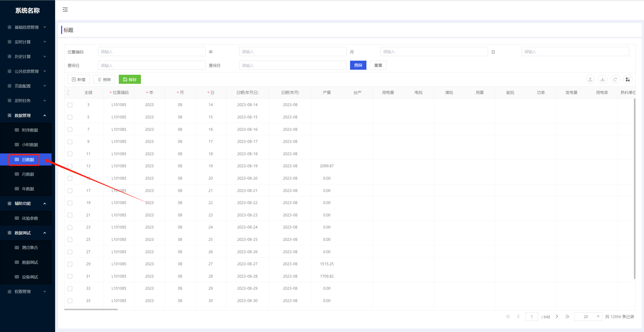Click the download icon in table toolbar
644x332 pixels.
pos(602,80)
